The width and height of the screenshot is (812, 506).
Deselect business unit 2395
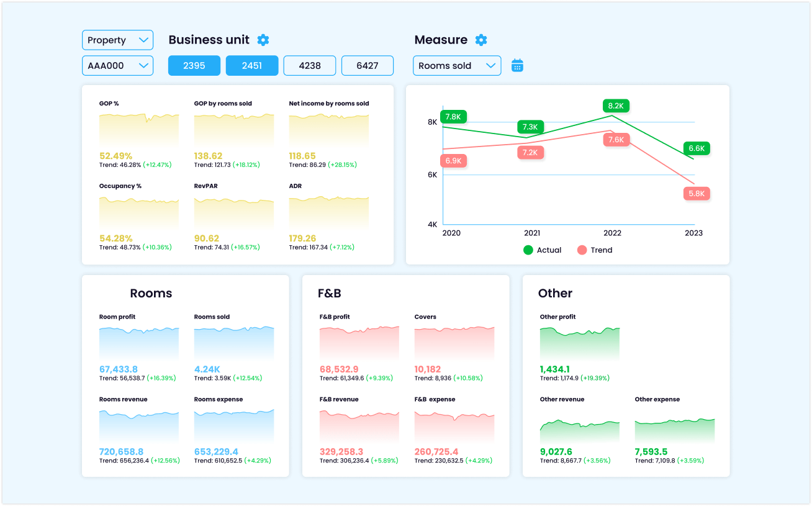pos(194,66)
